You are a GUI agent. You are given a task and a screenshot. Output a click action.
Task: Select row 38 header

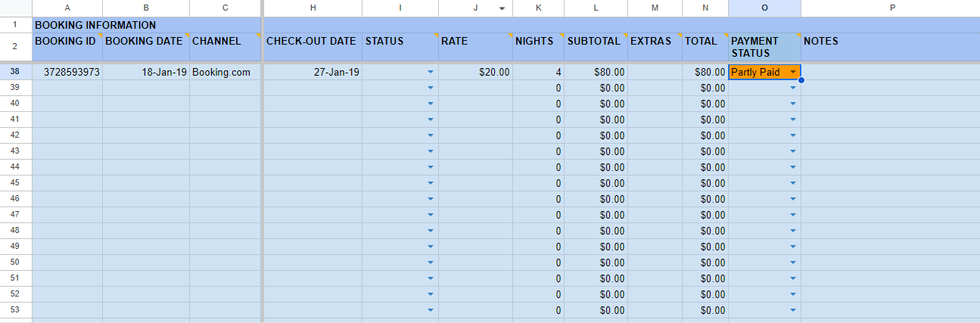16,72
